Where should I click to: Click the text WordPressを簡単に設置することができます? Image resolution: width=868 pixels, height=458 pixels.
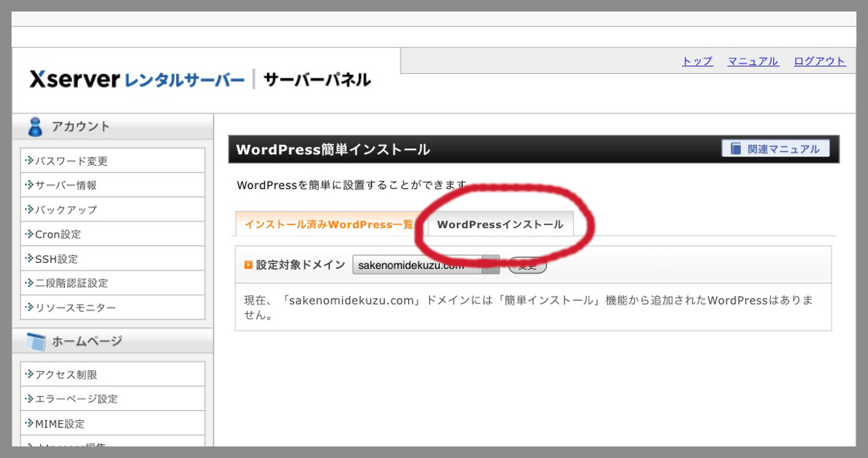pyautogui.click(x=352, y=185)
